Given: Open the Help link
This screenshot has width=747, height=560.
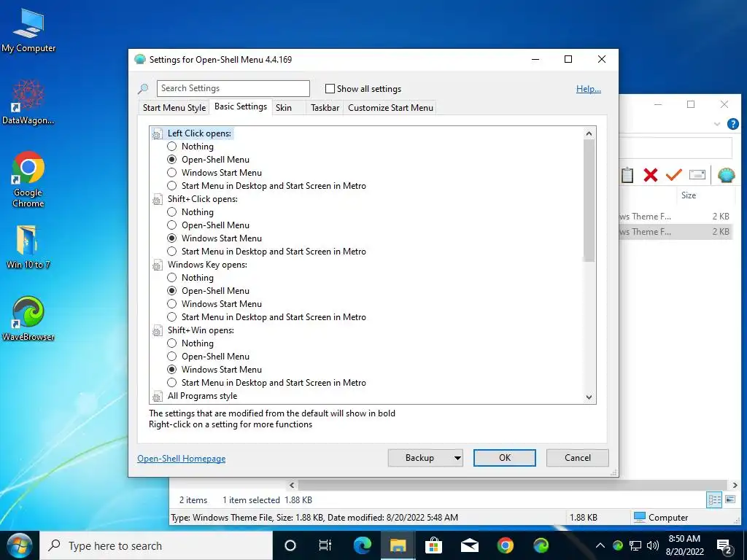Looking at the screenshot, I should point(589,89).
